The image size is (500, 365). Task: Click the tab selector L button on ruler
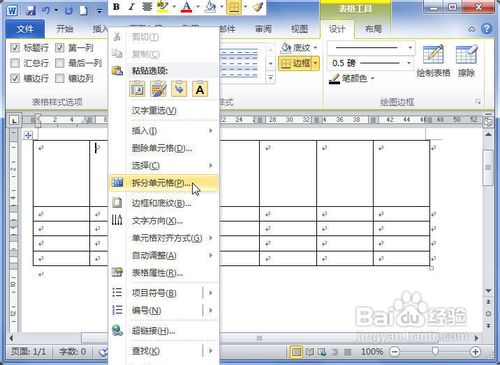pyautogui.click(x=14, y=120)
